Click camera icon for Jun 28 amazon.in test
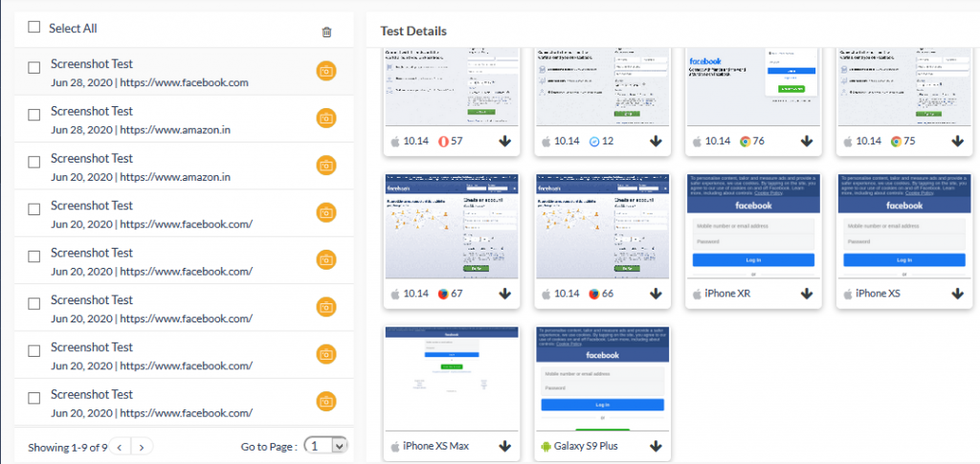Viewport: 980px width, 464px height. coord(326,118)
